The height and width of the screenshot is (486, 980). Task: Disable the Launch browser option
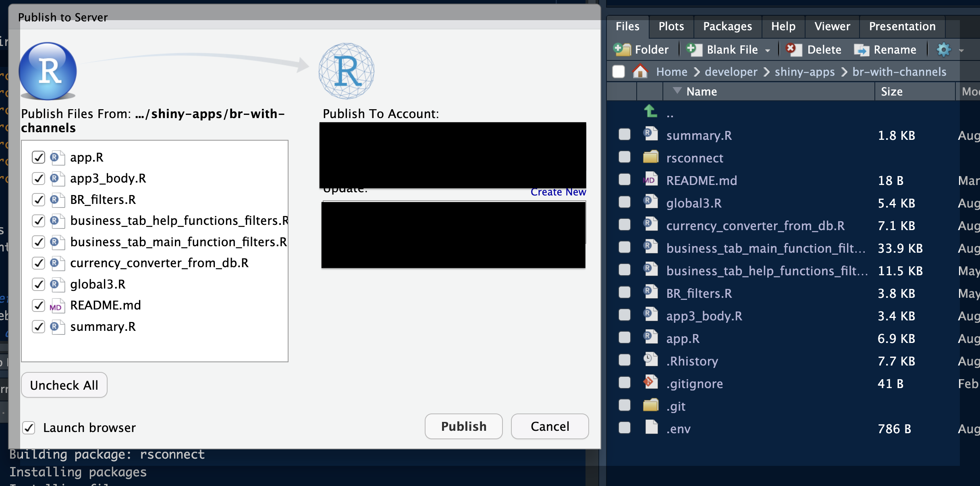[x=28, y=428]
